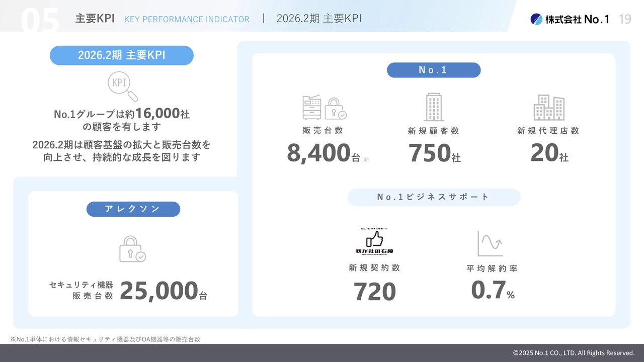Click the 平均解約率 label
The image size is (644, 362).
pos(492,268)
